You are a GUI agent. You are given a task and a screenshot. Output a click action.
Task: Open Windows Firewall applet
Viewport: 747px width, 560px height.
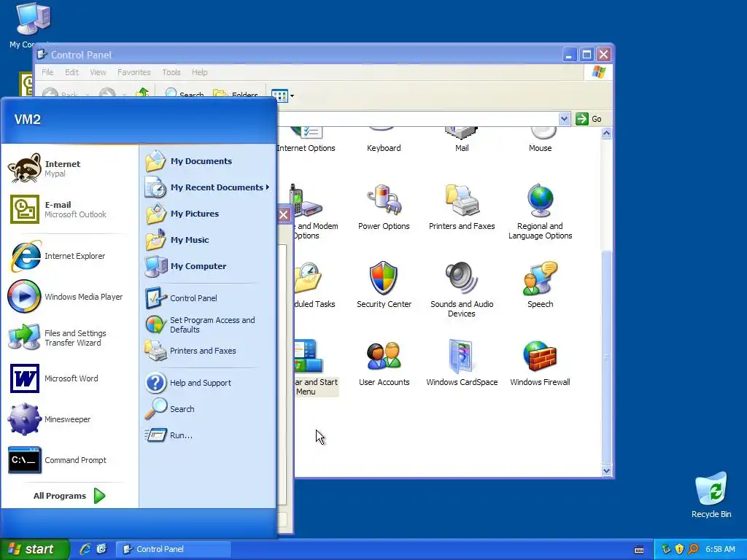[x=540, y=363]
